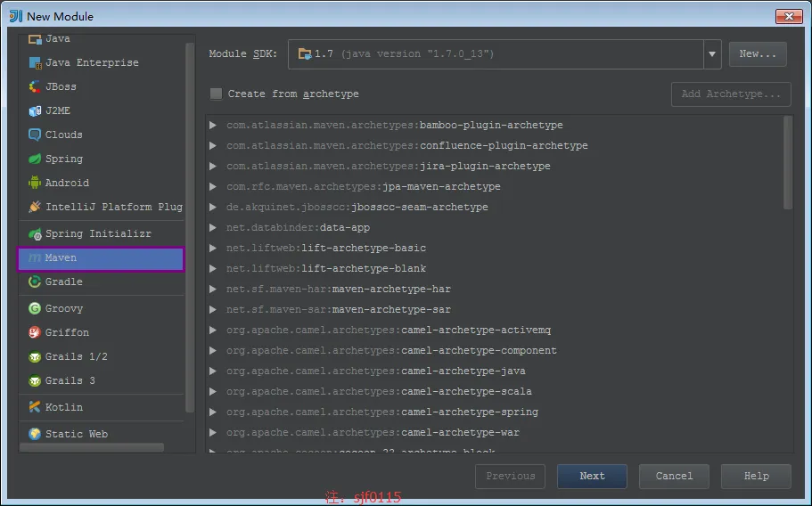Expand jira-plugin-archetype node
Screen dimensions: 812x506
pos(212,166)
